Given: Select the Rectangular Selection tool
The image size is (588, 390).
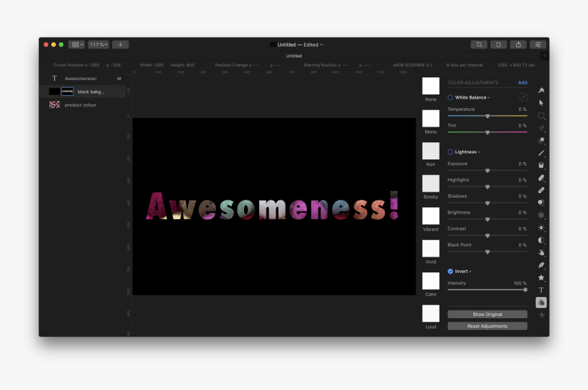Looking at the screenshot, I should (541, 115).
